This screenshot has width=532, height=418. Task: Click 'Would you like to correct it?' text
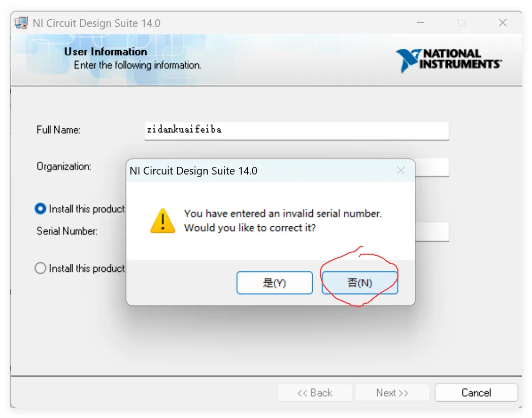(x=250, y=228)
